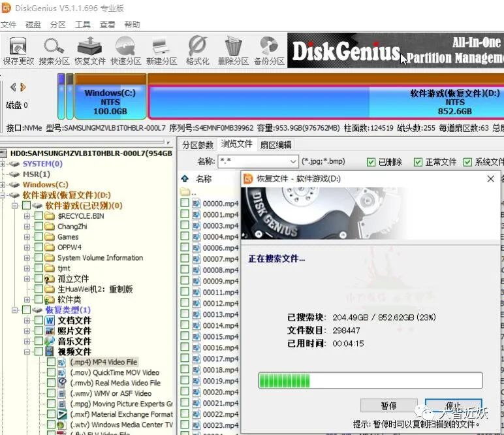Switch to the 分区参数 tab

click(198, 145)
